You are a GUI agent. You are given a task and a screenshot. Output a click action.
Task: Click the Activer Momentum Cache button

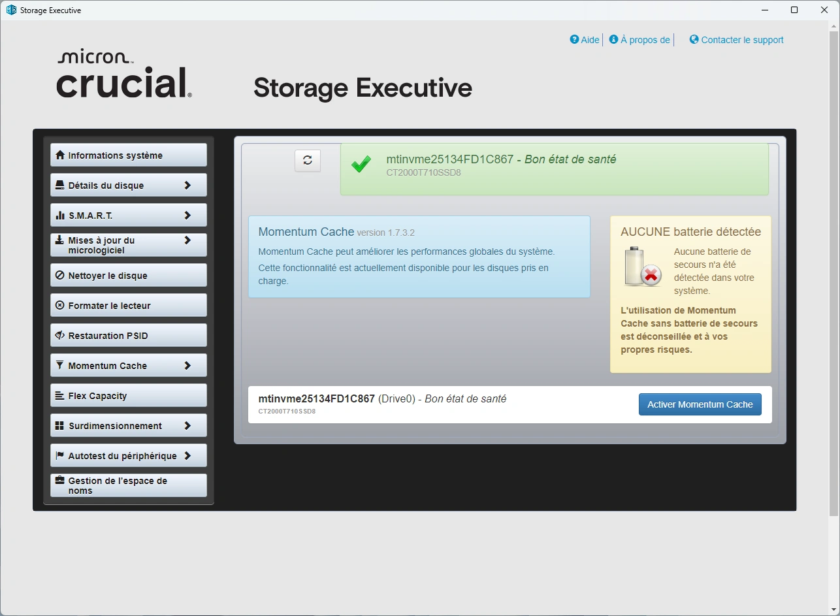700,404
